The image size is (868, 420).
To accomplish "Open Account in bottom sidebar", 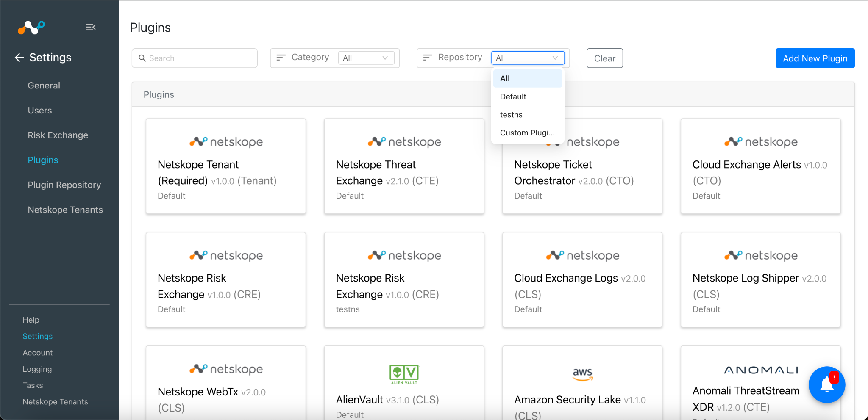I will click(x=38, y=353).
